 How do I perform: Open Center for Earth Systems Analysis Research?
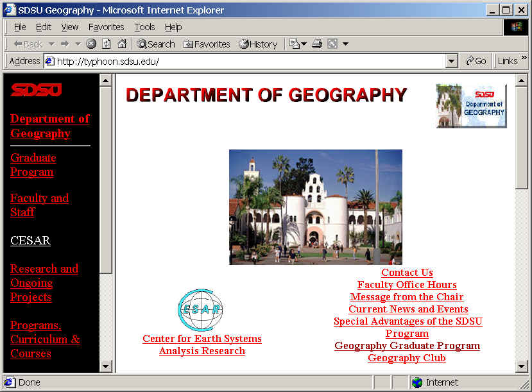(202, 345)
